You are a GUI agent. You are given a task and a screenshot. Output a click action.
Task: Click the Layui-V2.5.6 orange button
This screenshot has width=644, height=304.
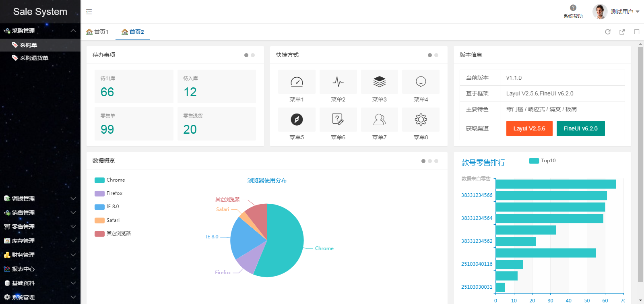(529, 128)
